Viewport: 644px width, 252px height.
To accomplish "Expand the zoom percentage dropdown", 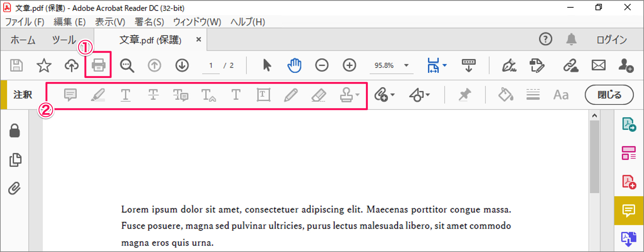I will pos(406,66).
